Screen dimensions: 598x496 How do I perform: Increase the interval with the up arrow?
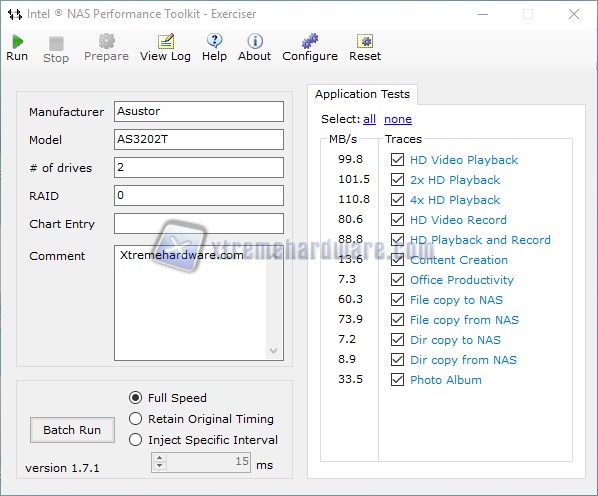click(x=159, y=458)
